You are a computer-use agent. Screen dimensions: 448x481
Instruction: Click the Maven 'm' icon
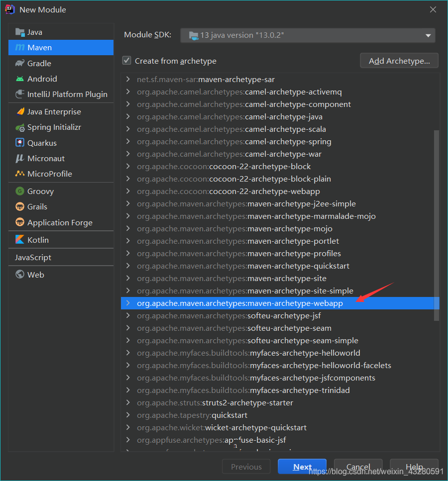pyautogui.click(x=20, y=48)
